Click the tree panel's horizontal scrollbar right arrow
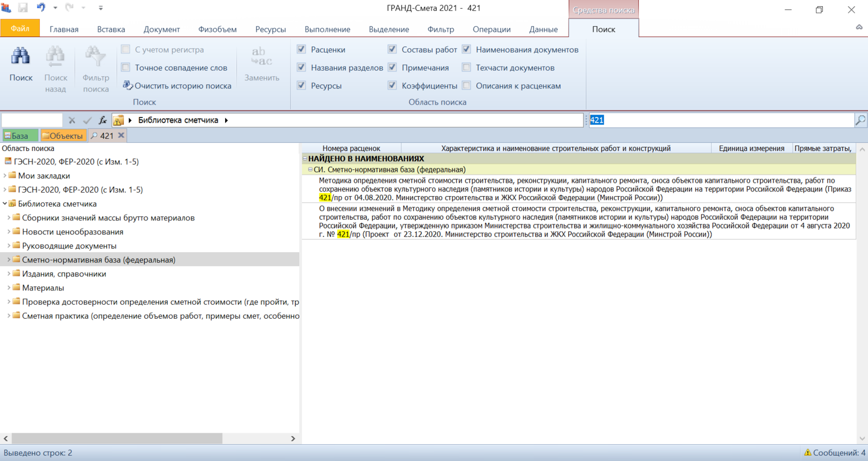The height and width of the screenshot is (461, 868). [293, 439]
